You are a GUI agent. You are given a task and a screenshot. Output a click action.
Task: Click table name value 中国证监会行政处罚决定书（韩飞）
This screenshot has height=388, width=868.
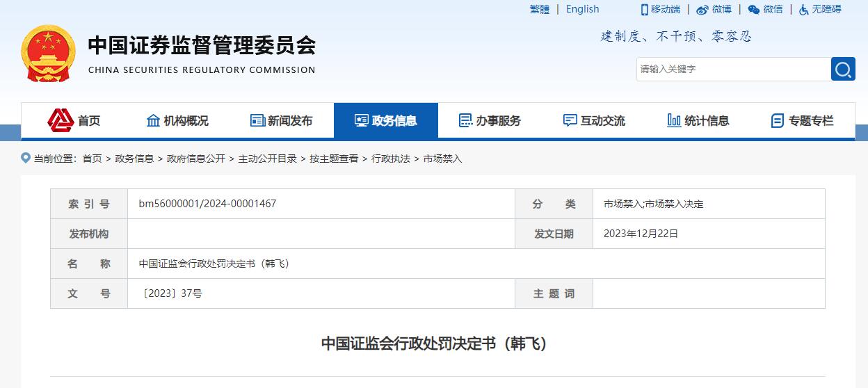214,264
